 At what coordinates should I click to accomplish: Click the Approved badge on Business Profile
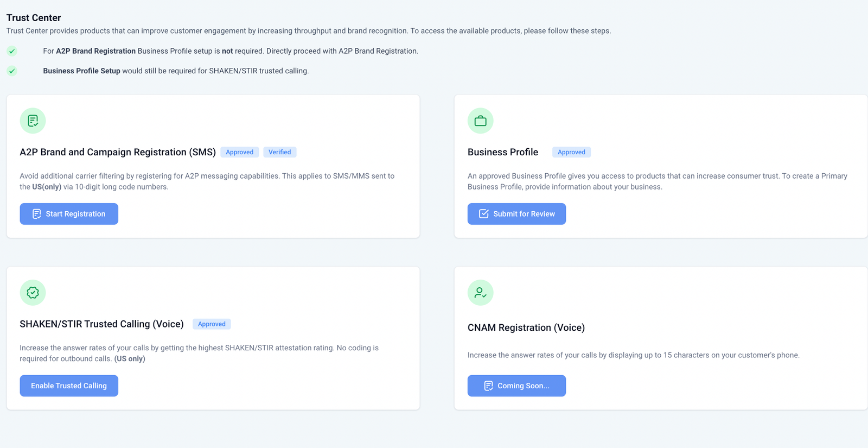(x=571, y=152)
